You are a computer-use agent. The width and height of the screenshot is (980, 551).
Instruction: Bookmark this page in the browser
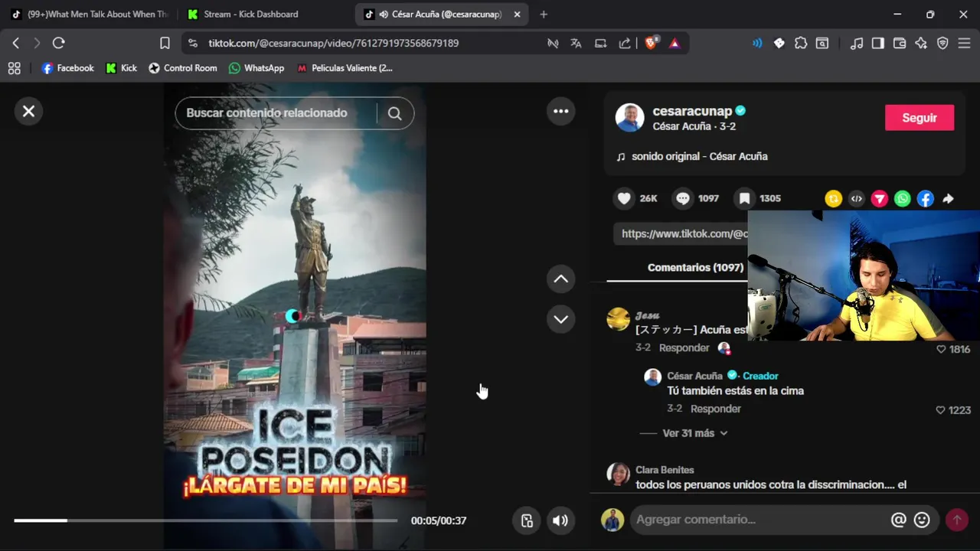(165, 43)
